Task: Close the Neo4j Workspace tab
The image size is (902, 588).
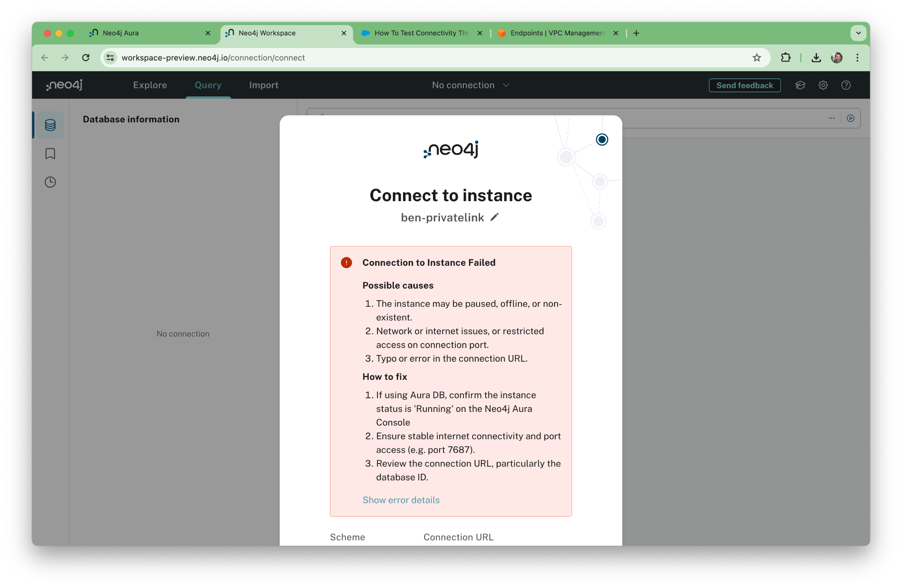Action: coord(344,33)
